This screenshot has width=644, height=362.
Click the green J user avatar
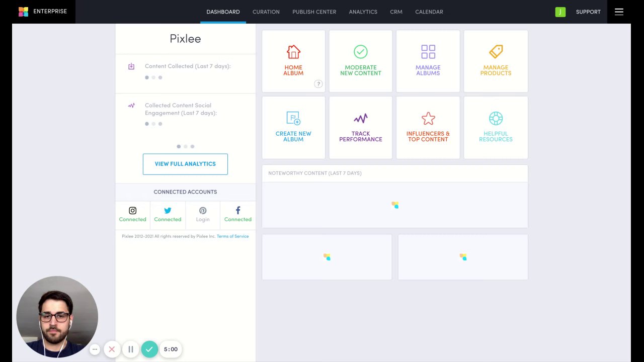tap(560, 12)
